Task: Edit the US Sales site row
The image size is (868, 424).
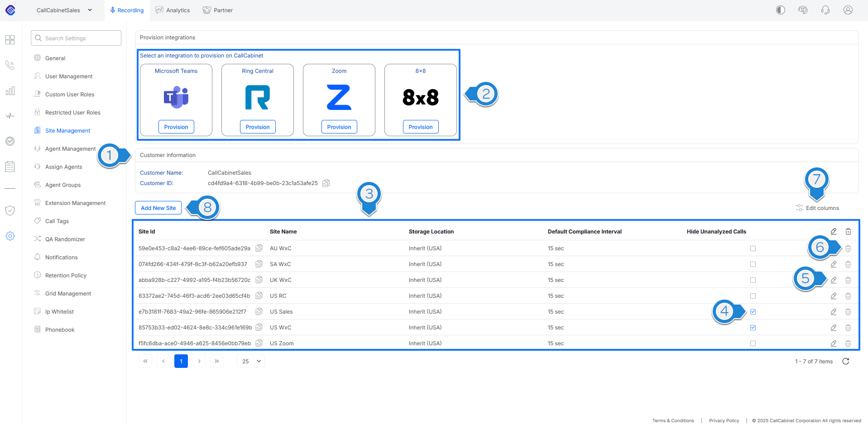Action: [834, 312]
